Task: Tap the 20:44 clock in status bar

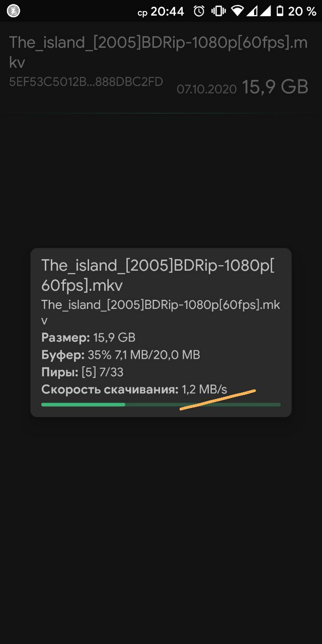Action: pyautogui.click(x=168, y=11)
